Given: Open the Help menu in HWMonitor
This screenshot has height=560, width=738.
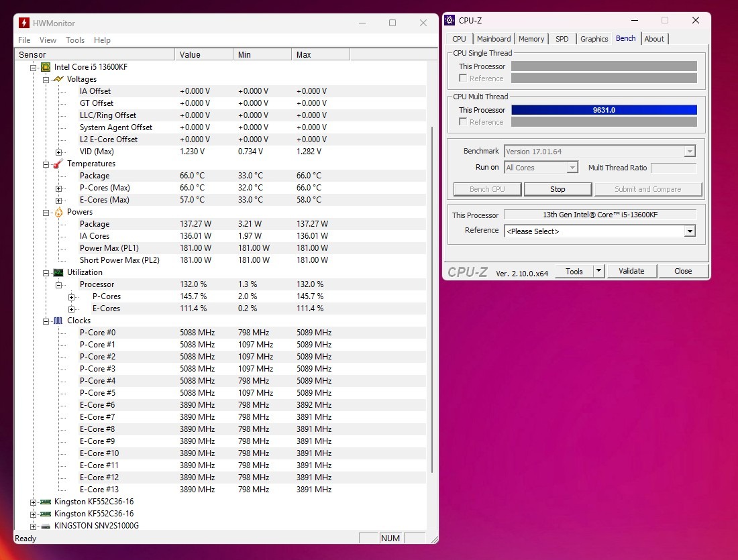Looking at the screenshot, I should 102,40.
